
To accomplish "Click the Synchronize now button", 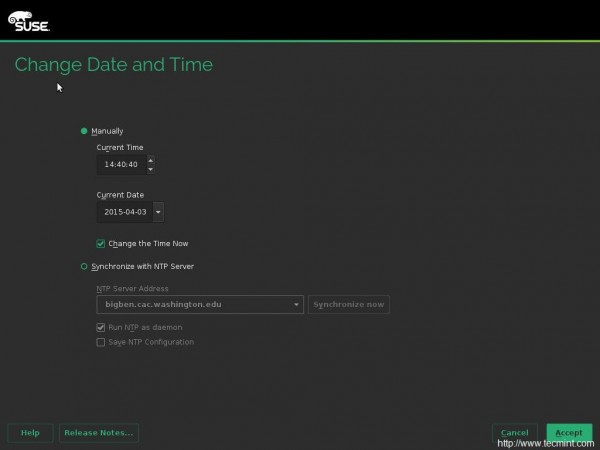I will point(349,305).
